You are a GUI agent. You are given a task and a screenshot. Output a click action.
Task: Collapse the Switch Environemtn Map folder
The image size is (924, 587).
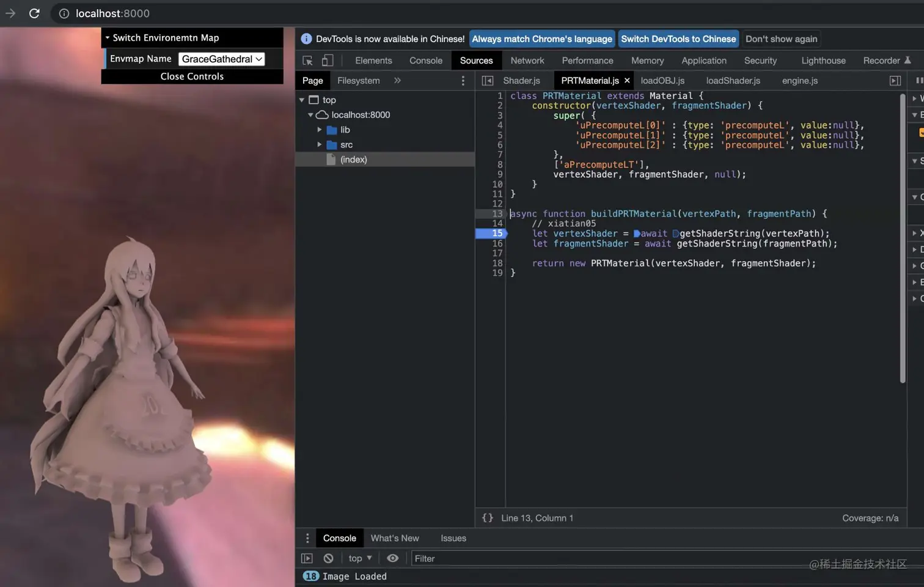(x=192, y=38)
